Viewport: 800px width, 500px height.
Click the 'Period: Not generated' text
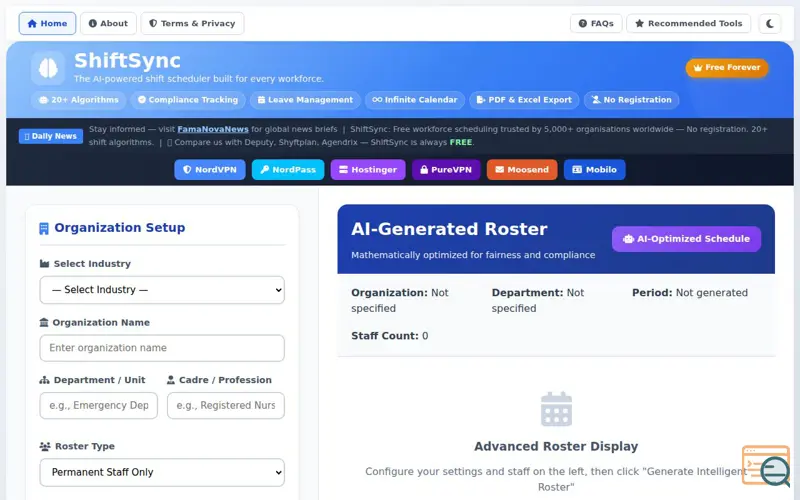(x=690, y=293)
